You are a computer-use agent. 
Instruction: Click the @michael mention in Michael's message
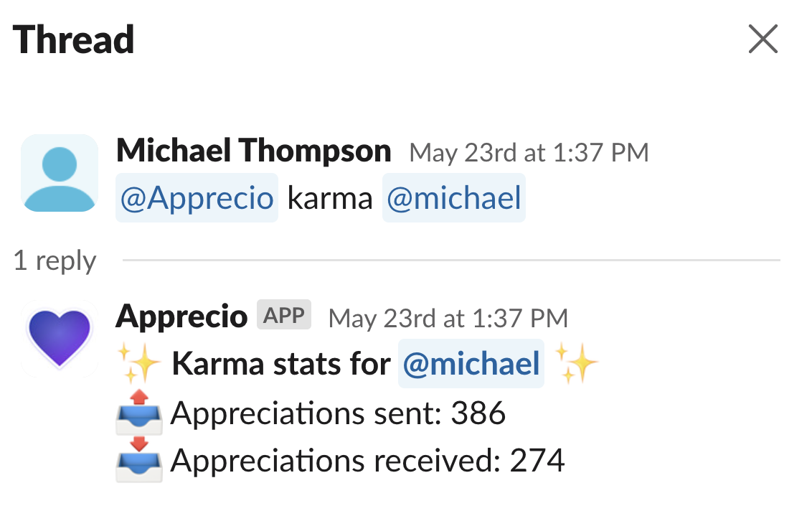[x=453, y=198]
